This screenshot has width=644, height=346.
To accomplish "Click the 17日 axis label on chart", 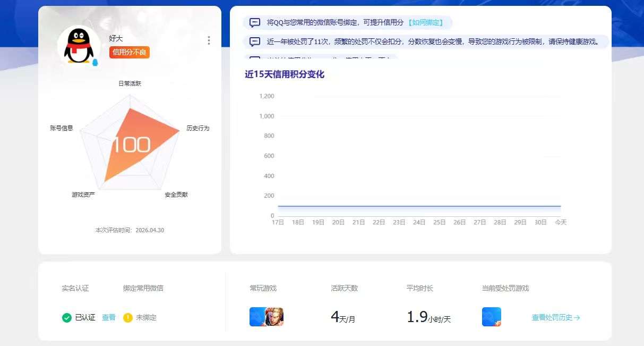I will click(278, 222).
